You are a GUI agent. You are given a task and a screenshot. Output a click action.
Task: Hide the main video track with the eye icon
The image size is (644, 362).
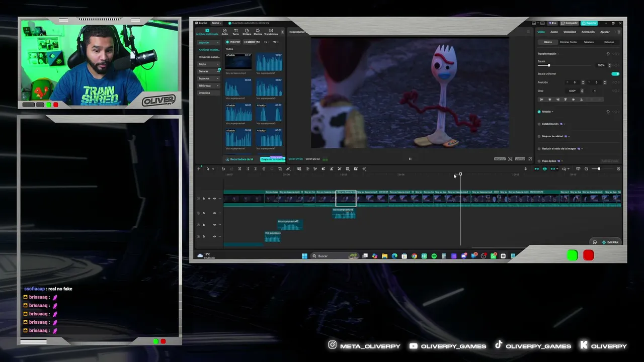(x=209, y=199)
